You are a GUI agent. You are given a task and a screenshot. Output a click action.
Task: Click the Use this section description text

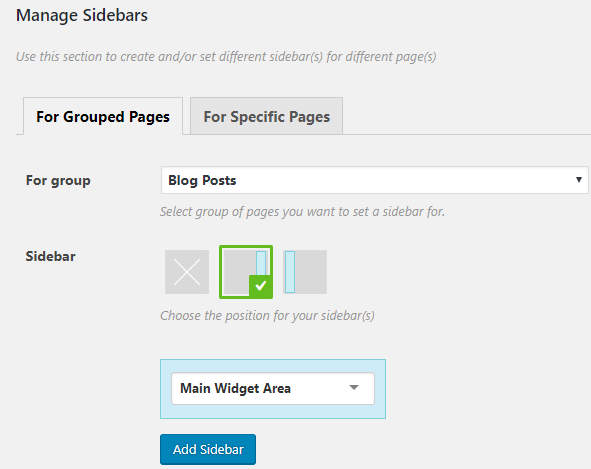tap(226, 57)
